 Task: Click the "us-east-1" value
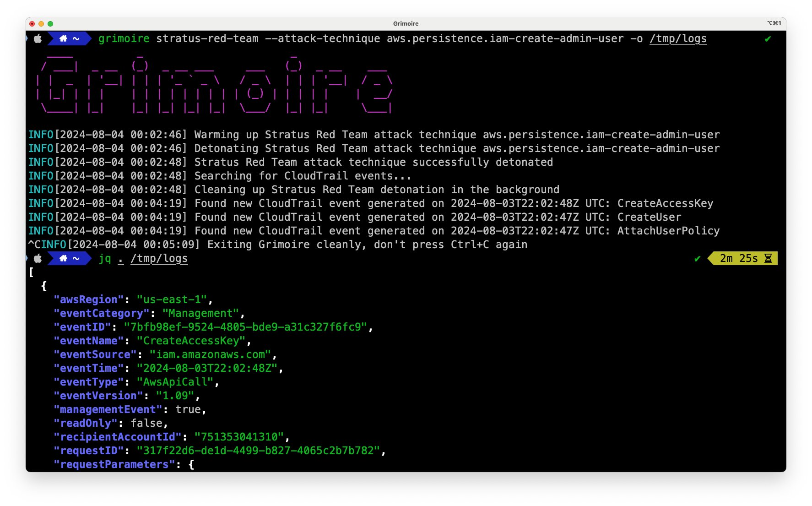pos(172,299)
